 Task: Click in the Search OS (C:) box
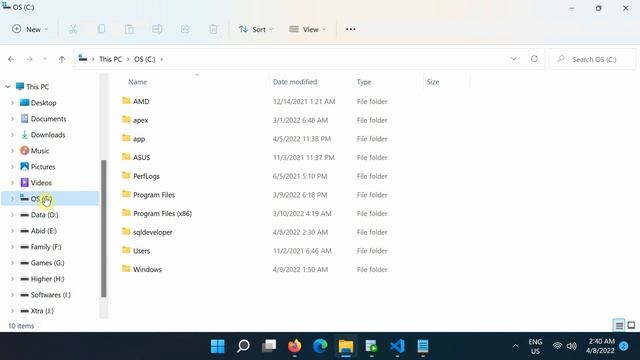pos(593,59)
